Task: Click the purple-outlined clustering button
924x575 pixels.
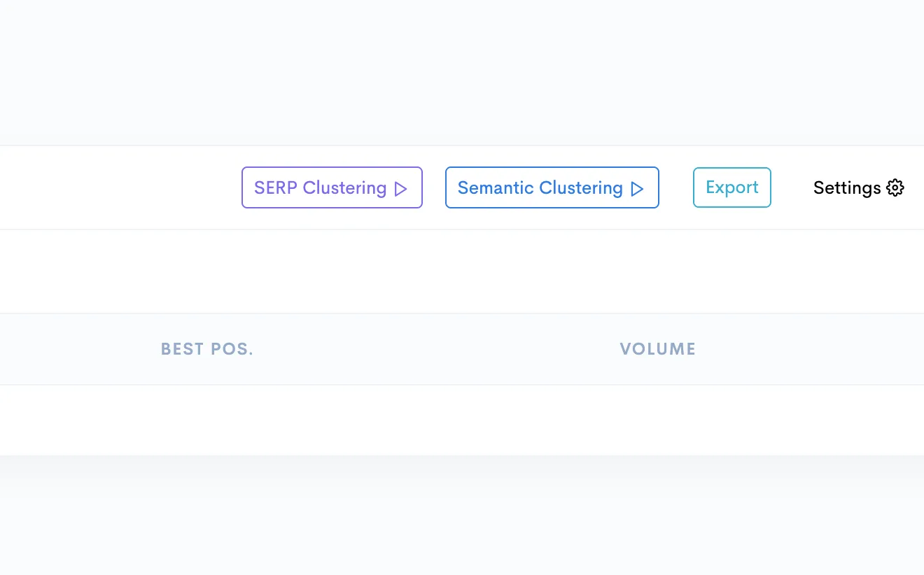Action: click(332, 187)
